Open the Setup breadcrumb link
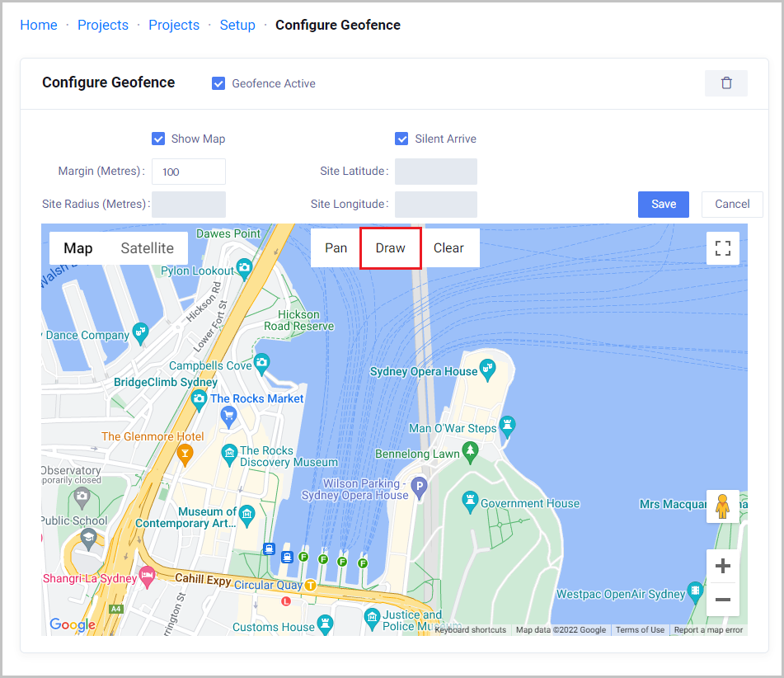This screenshot has width=784, height=678. [x=237, y=25]
